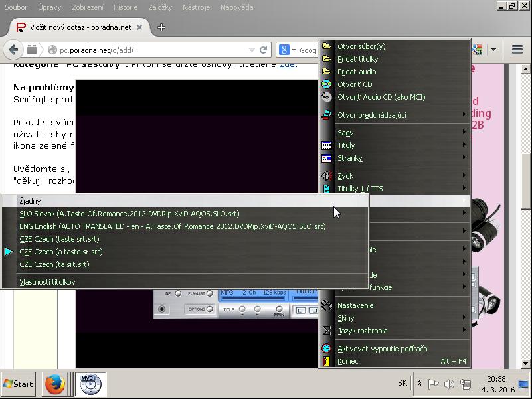Viewport: 532px width, 399px height.
Task: Click the URL address bar field
Action: [x=153, y=50]
